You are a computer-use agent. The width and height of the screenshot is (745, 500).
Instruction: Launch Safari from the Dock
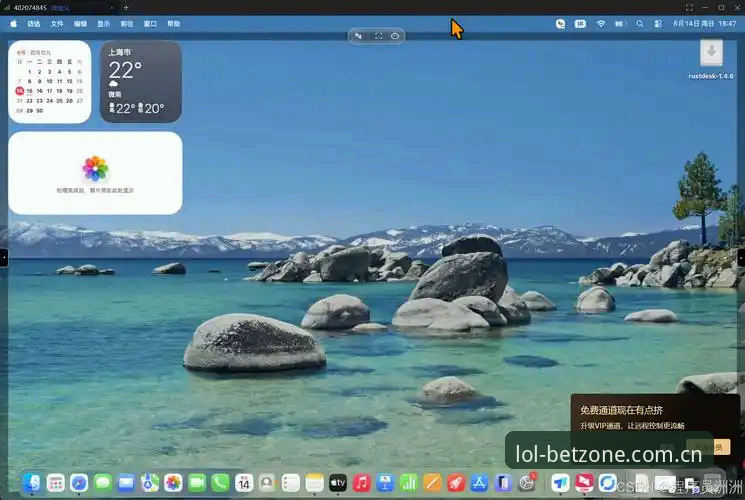(79, 483)
